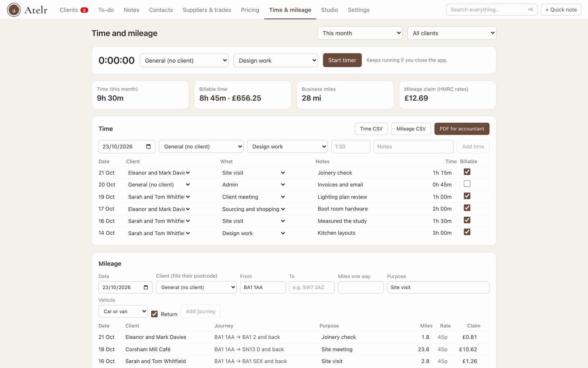Image resolution: width=588 pixels, height=368 pixels.
Task: Click the 1:30 duration field
Action: (350, 147)
